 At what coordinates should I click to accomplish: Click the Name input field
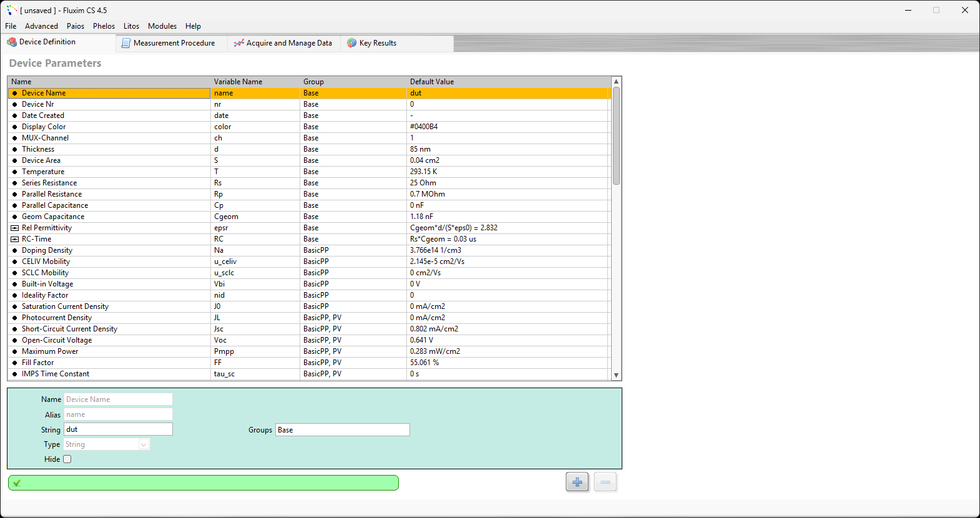pyautogui.click(x=118, y=399)
